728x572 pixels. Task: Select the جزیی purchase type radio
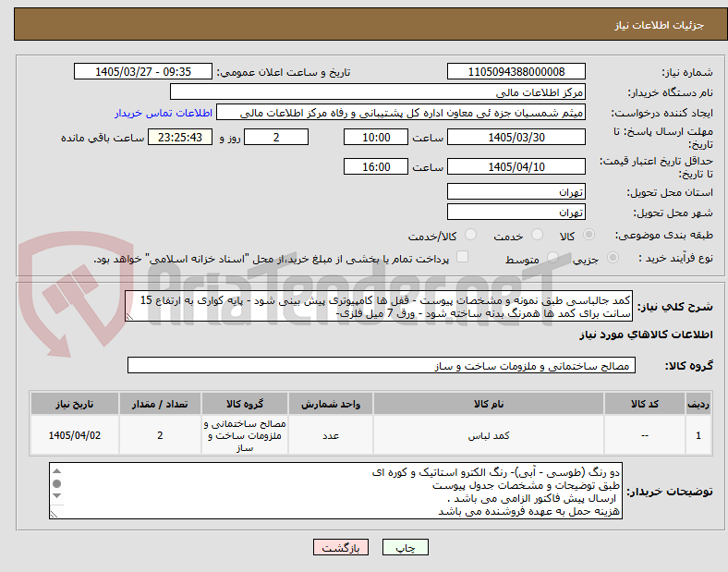click(x=613, y=258)
